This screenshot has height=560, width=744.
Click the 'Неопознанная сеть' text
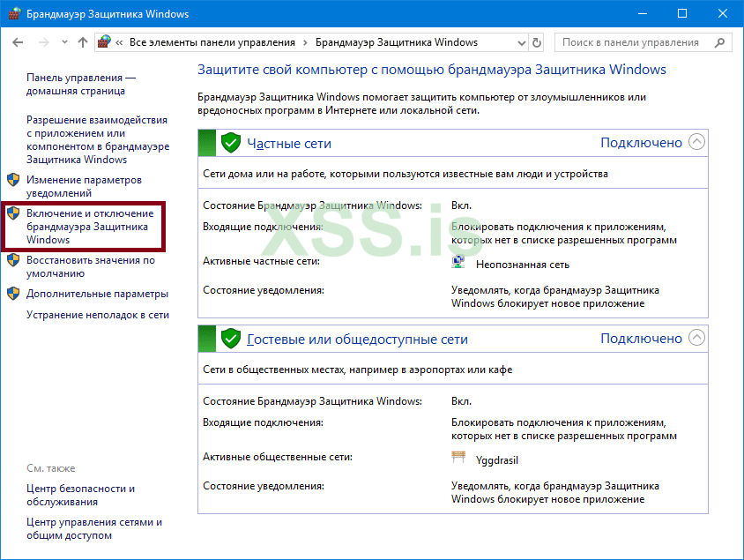point(523,265)
